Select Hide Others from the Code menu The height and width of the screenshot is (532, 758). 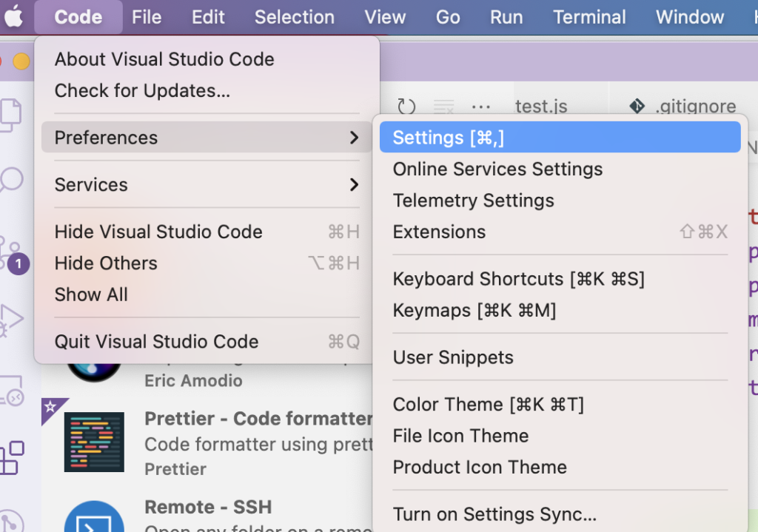(x=207, y=263)
